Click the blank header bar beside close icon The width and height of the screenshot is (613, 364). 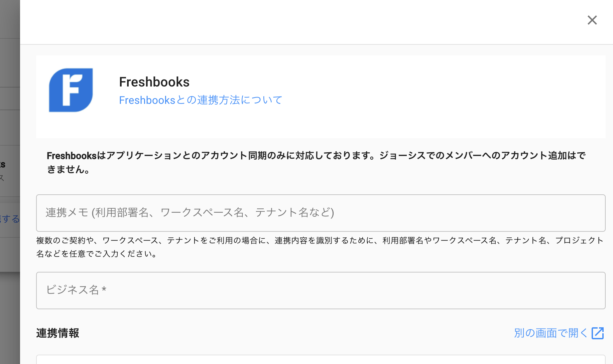tap(301, 22)
